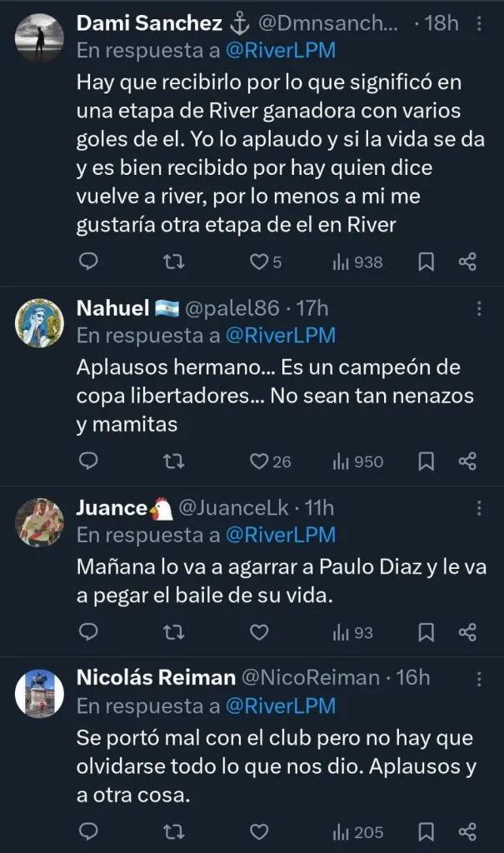
Task: Retweet Dami Sanchez's post
Action: point(172,262)
